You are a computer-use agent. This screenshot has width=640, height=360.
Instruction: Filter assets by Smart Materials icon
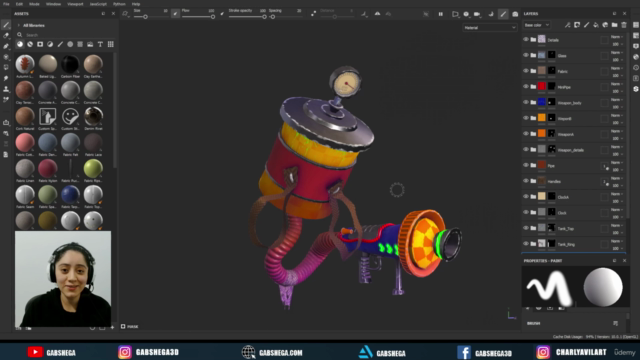pyautogui.click(x=30, y=44)
